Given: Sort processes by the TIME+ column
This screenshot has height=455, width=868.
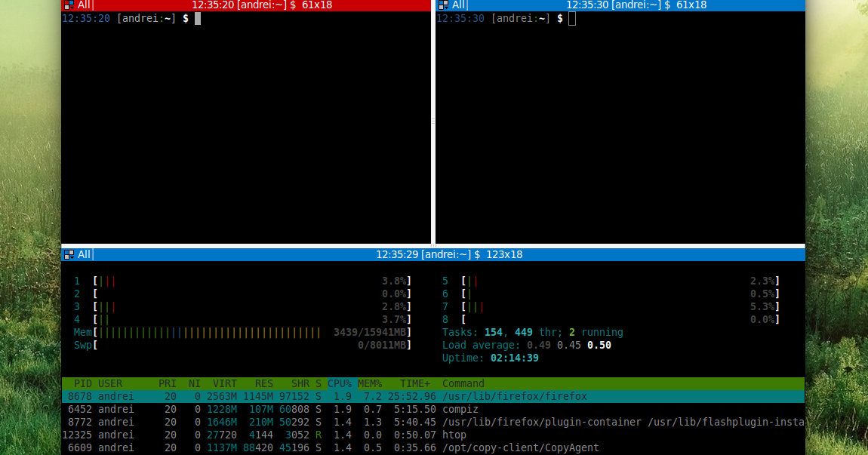Looking at the screenshot, I should [x=414, y=383].
